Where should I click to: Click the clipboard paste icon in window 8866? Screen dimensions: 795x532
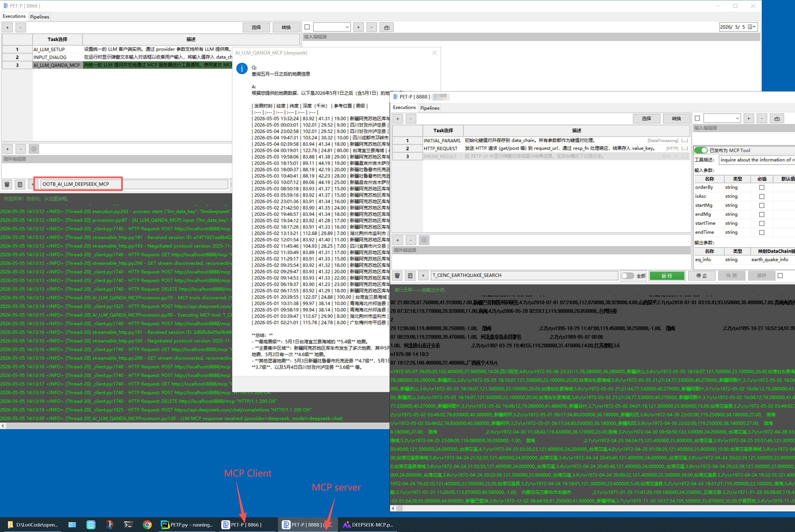(20, 184)
